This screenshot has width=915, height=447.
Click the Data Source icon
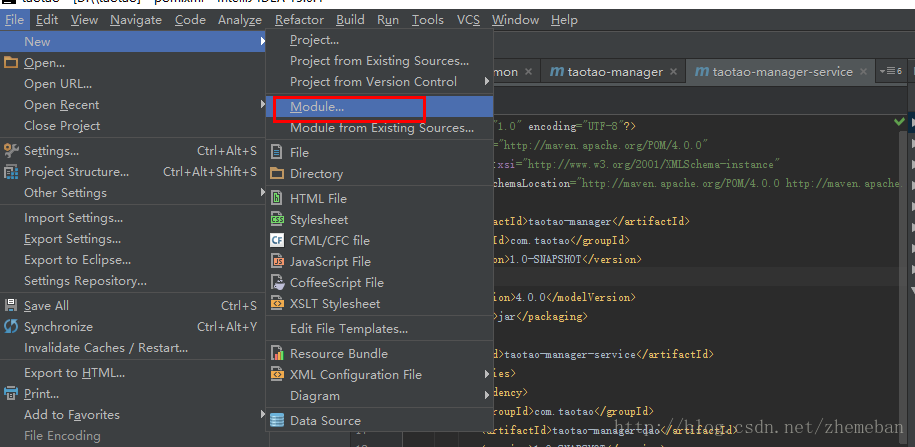(277, 421)
